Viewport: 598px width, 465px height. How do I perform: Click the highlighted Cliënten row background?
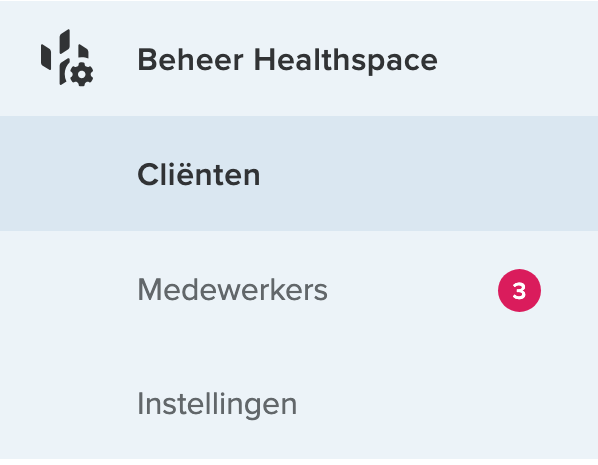tap(299, 173)
